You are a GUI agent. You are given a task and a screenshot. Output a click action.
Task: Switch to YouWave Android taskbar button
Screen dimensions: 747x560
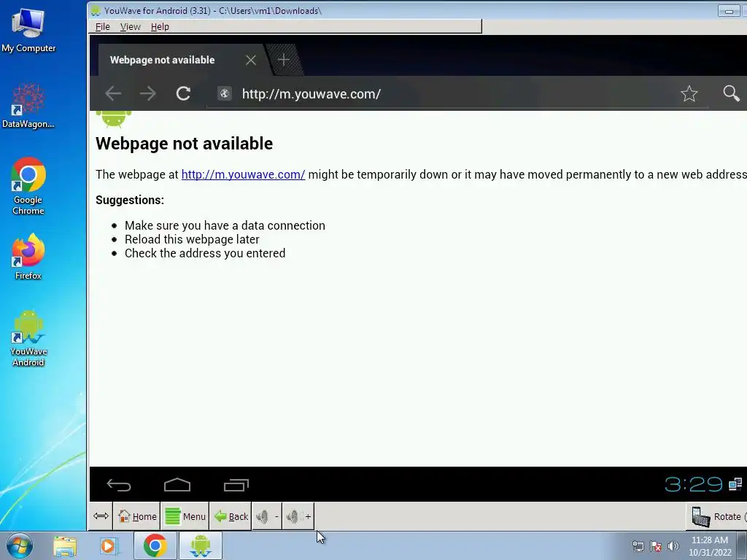click(x=201, y=545)
